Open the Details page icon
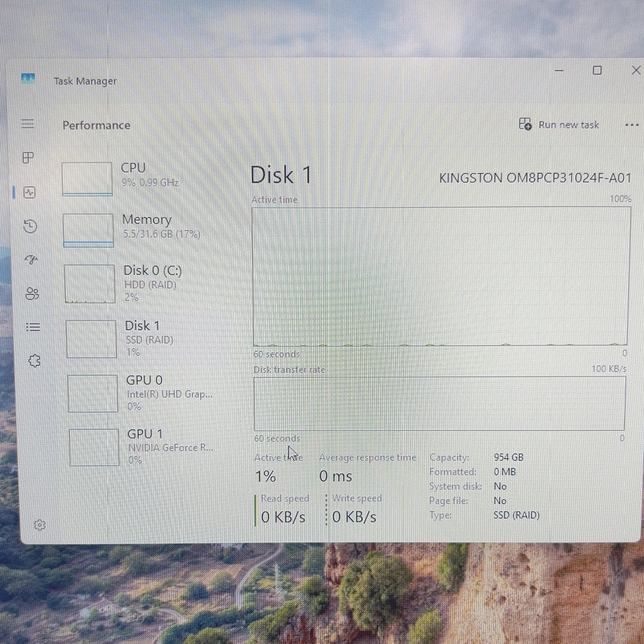The height and width of the screenshot is (644, 644). click(x=33, y=327)
